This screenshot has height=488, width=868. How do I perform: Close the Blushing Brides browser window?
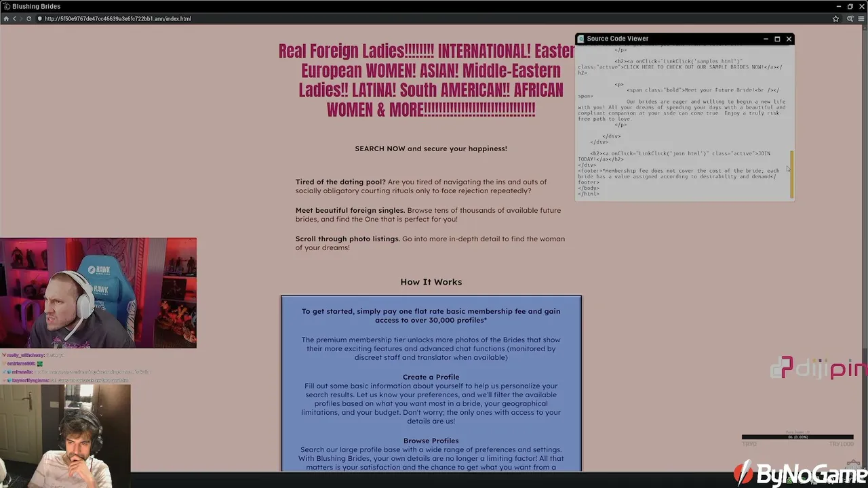pos(862,6)
